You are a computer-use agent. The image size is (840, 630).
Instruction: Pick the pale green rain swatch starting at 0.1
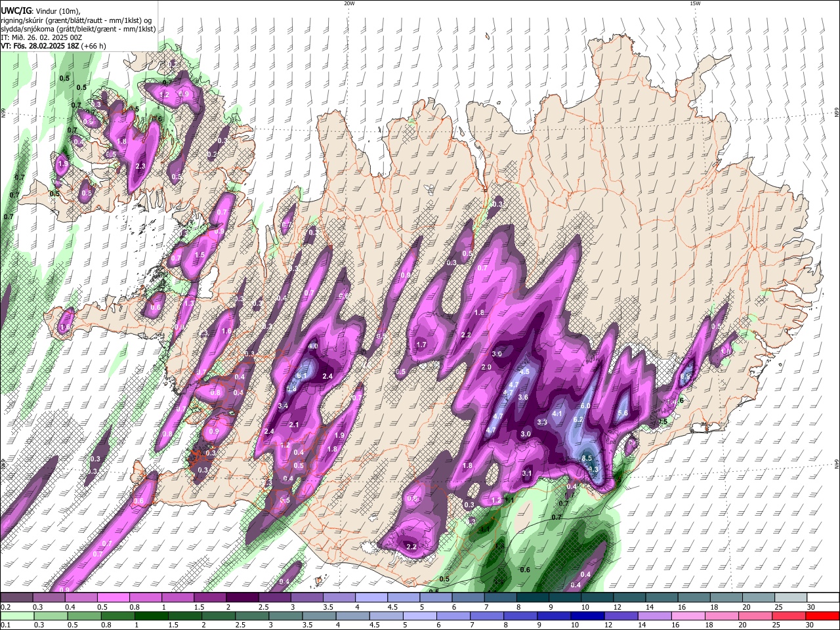pyautogui.click(x=16, y=616)
